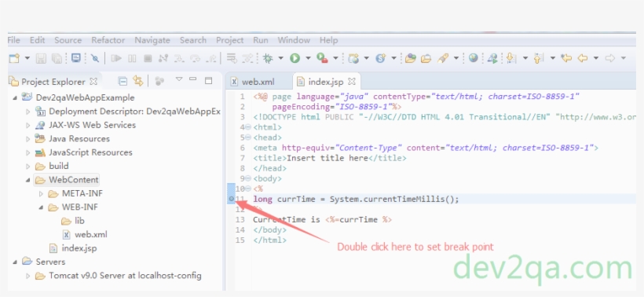
Task: Click the Launch Web Services Explorer icon
Action: coord(493,58)
